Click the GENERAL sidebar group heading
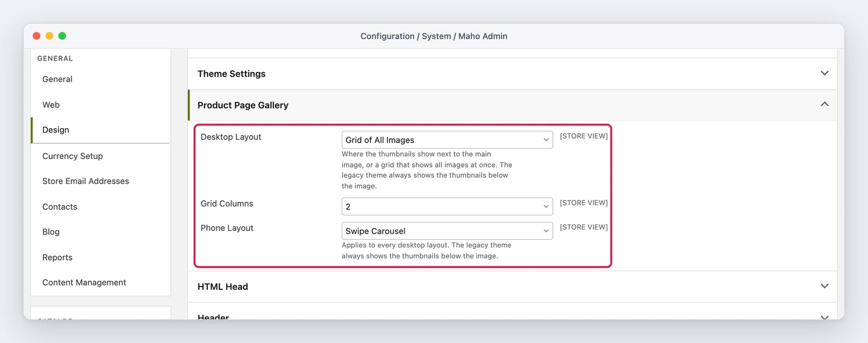 pos(55,59)
